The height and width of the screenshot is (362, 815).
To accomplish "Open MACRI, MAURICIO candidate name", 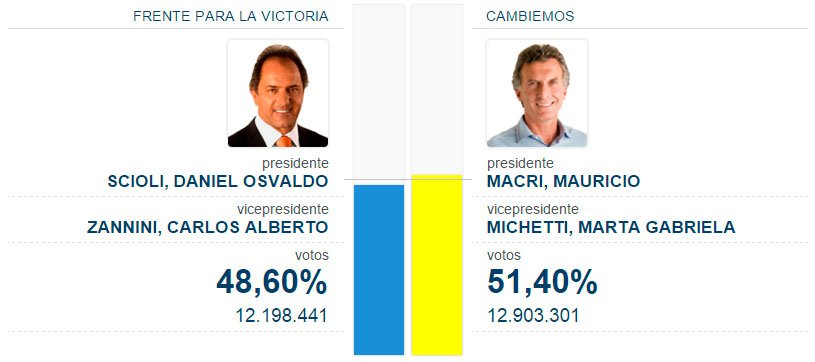I will (x=563, y=182).
